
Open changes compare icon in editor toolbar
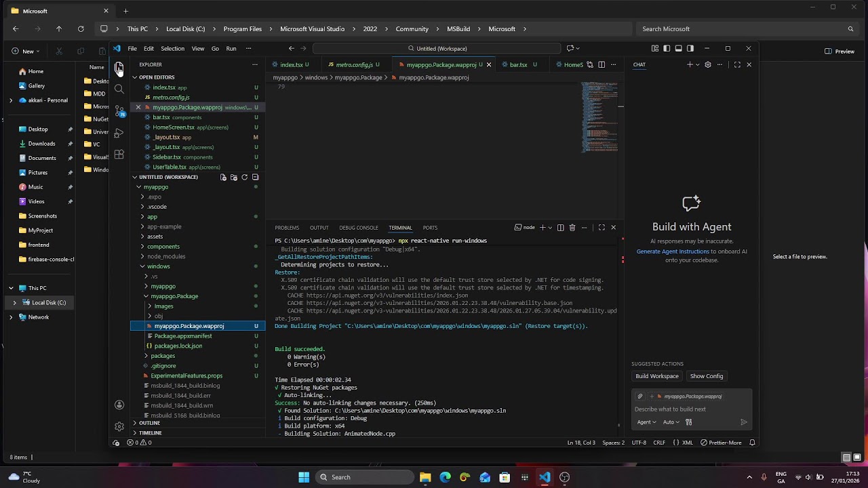(x=590, y=64)
